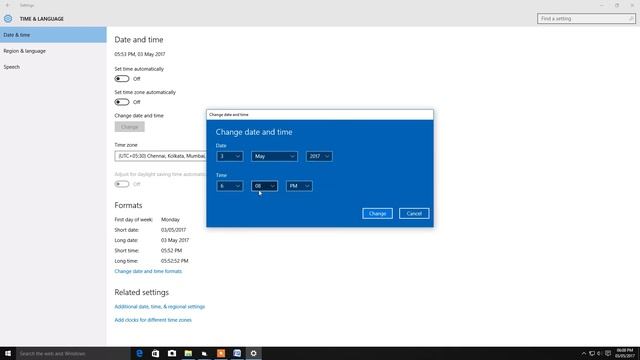Click the Time & Language gear icon
The width and height of the screenshot is (640, 360).
(8, 19)
